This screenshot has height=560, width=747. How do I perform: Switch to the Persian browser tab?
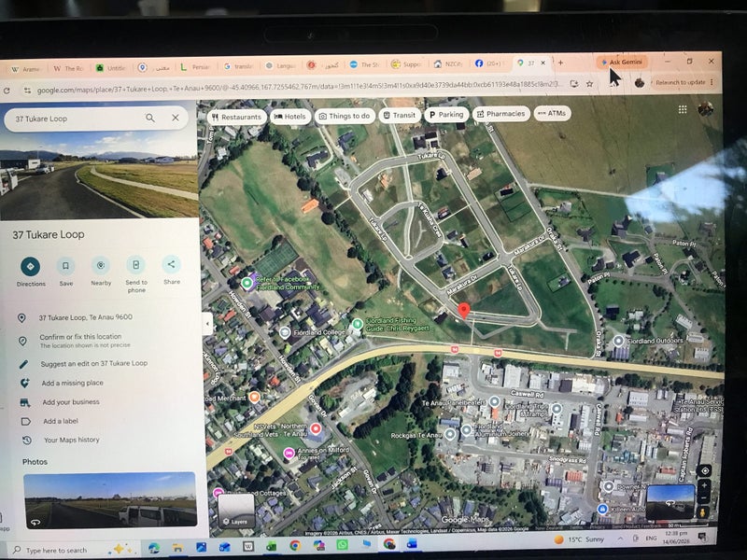point(195,66)
